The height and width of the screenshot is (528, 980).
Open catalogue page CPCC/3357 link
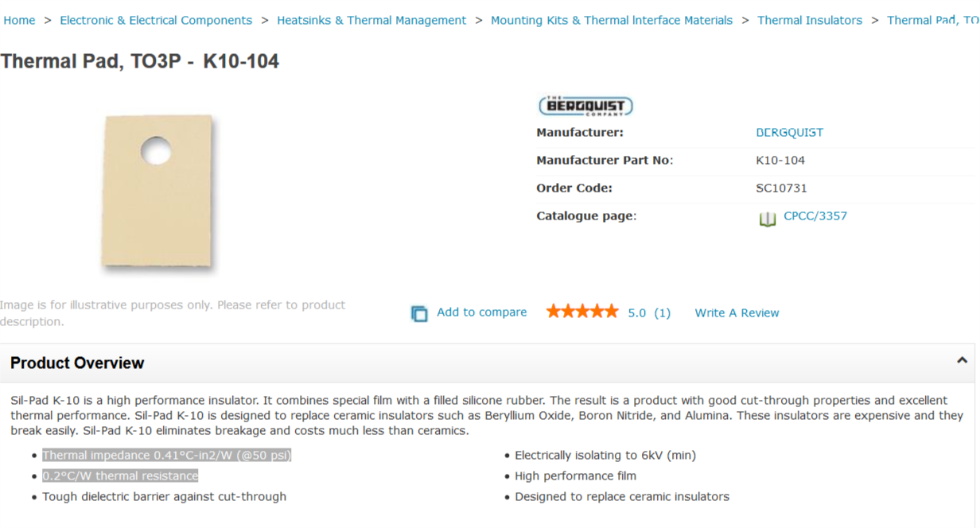coord(815,215)
